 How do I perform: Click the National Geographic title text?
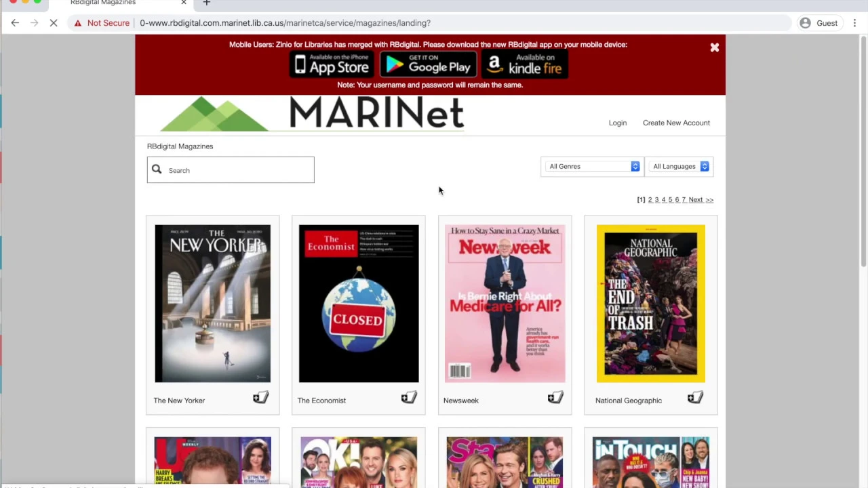[x=629, y=401]
